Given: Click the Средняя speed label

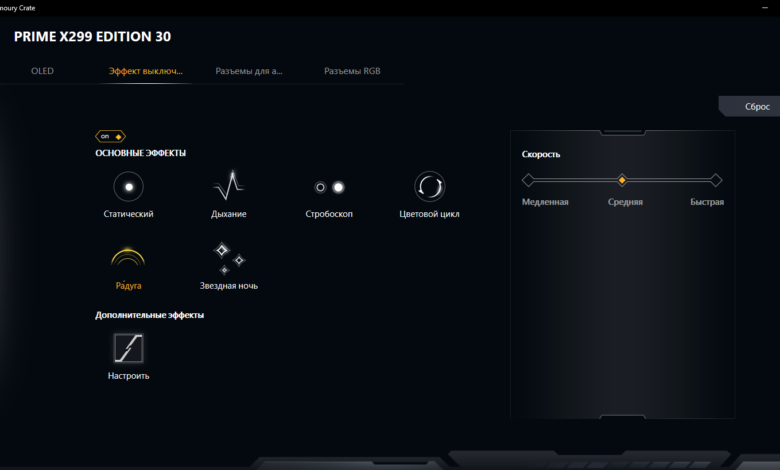Looking at the screenshot, I should tap(625, 202).
